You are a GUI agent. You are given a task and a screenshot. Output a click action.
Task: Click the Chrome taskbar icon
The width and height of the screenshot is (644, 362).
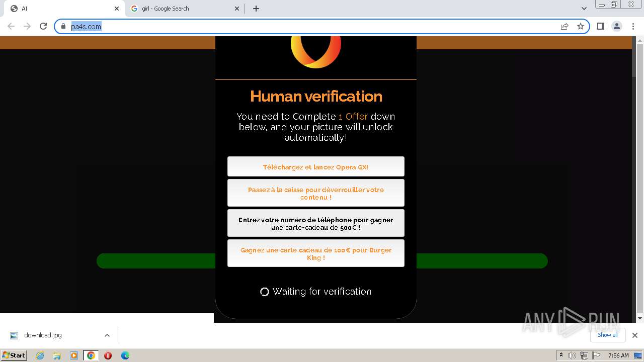[91, 355]
